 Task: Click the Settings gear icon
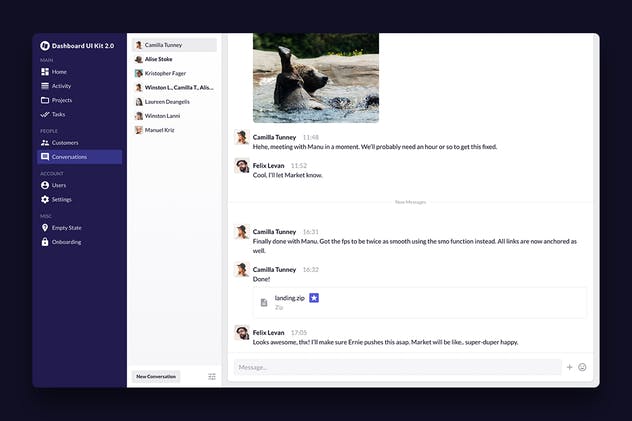(45, 199)
